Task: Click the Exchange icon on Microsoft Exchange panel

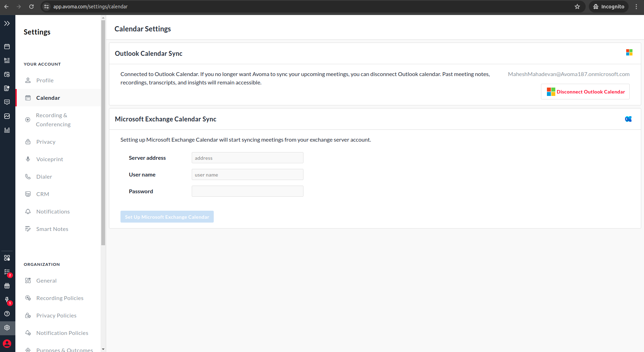Action: pyautogui.click(x=628, y=119)
